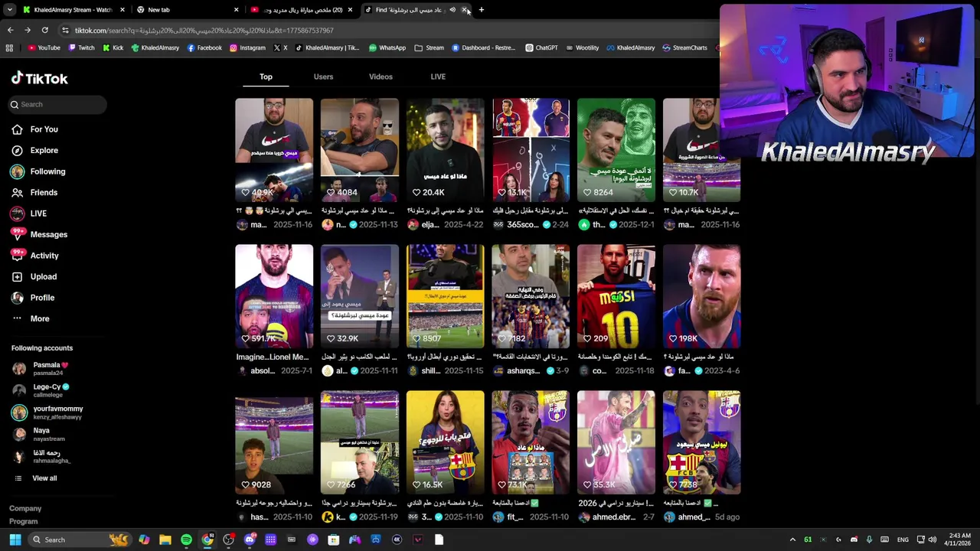Screen dimensions: 980x551
Task: Switch to the Videos tab
Action: click(381, 77)
